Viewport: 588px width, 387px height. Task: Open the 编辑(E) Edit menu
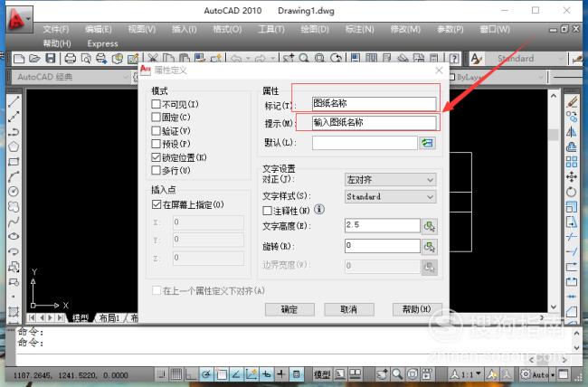click(x=98, y=29)
